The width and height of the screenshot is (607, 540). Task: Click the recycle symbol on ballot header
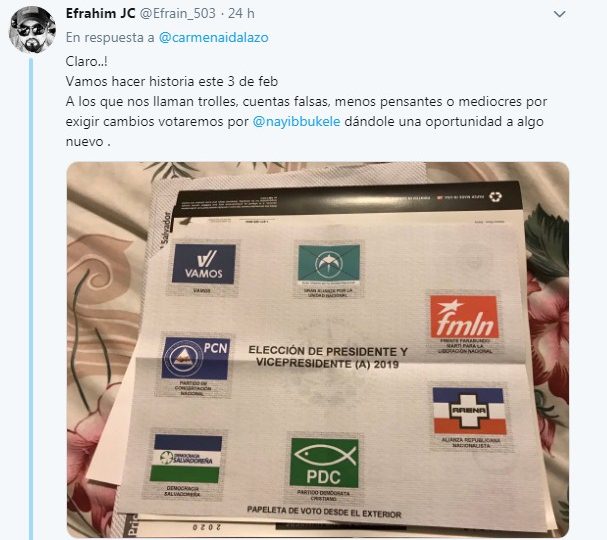click(495, 197)
